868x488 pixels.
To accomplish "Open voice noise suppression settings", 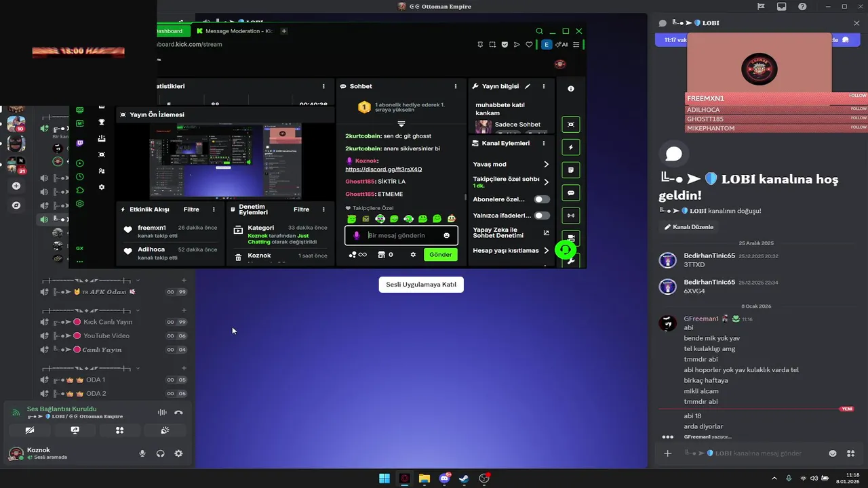I will tap(162, 412).
